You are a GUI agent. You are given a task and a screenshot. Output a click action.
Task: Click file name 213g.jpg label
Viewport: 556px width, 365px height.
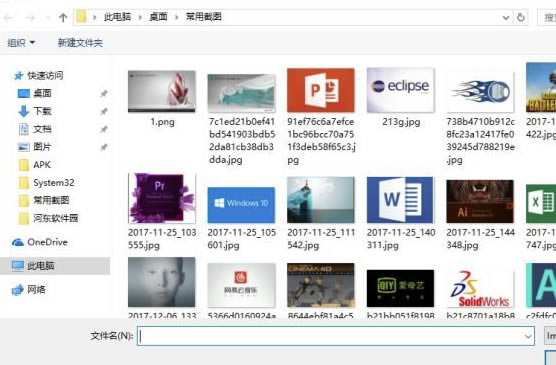coord(401,122)
